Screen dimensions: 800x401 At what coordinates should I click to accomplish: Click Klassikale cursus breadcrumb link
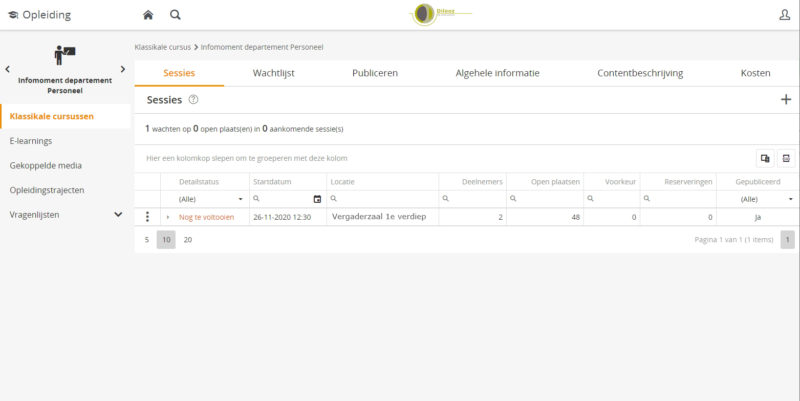click(163, 47)
